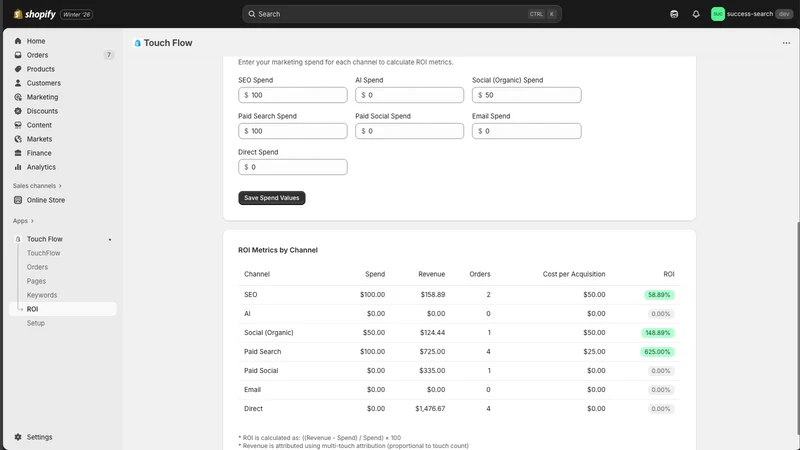Click the Paid Search 625.00% badge
This screenshot has height=450, width=800.
657,352
